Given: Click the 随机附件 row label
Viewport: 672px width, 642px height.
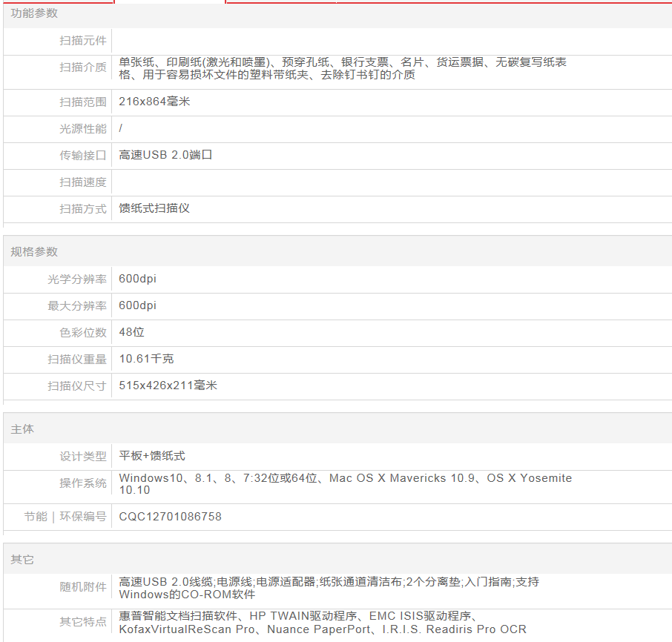Looking at the screenshot, I should pos(83,587).
